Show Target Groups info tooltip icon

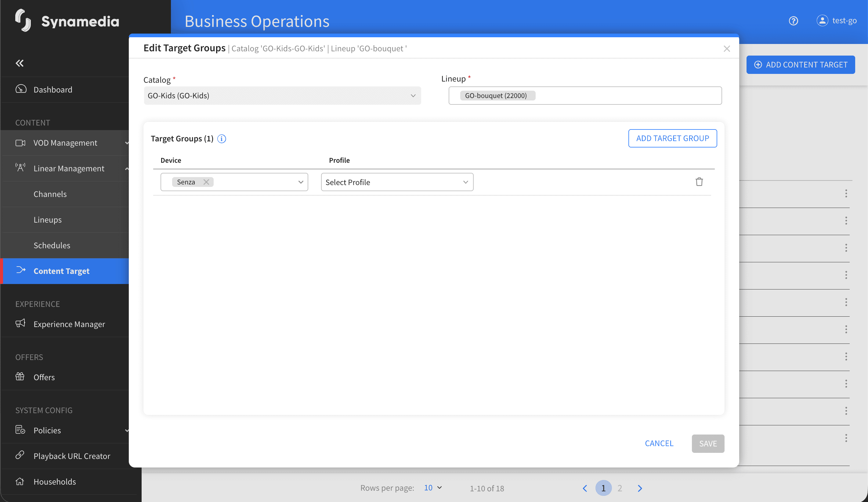coord(222,139)
